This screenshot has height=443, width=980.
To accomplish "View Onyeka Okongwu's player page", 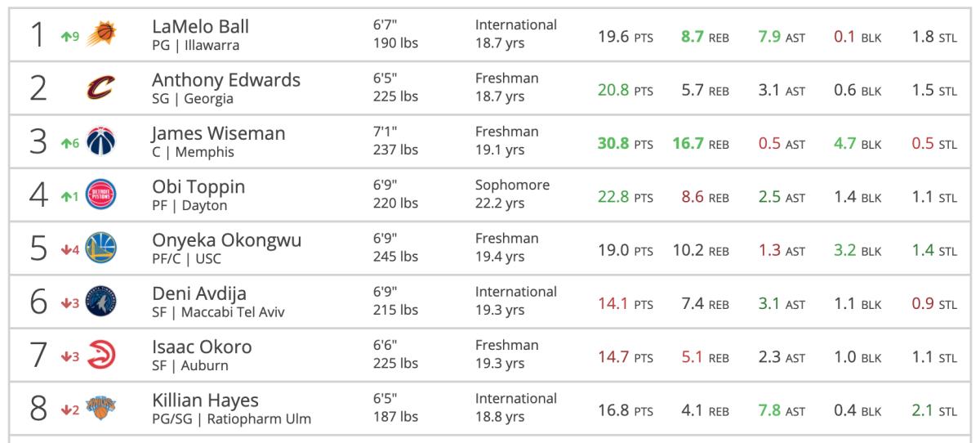I will click(226, 240).
